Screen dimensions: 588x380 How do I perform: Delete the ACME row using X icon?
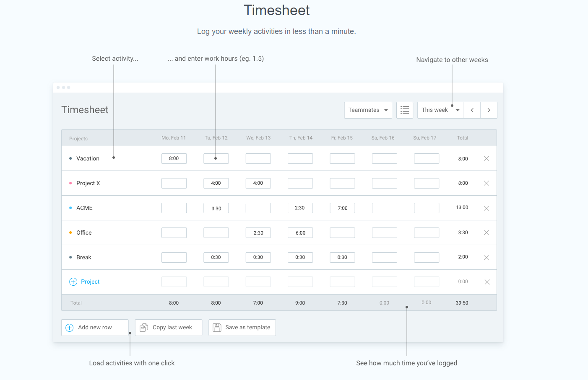tap(486, 208)
